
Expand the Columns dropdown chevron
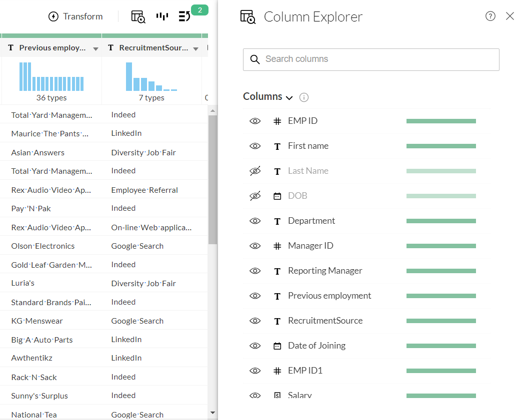[x=289, y=97]
